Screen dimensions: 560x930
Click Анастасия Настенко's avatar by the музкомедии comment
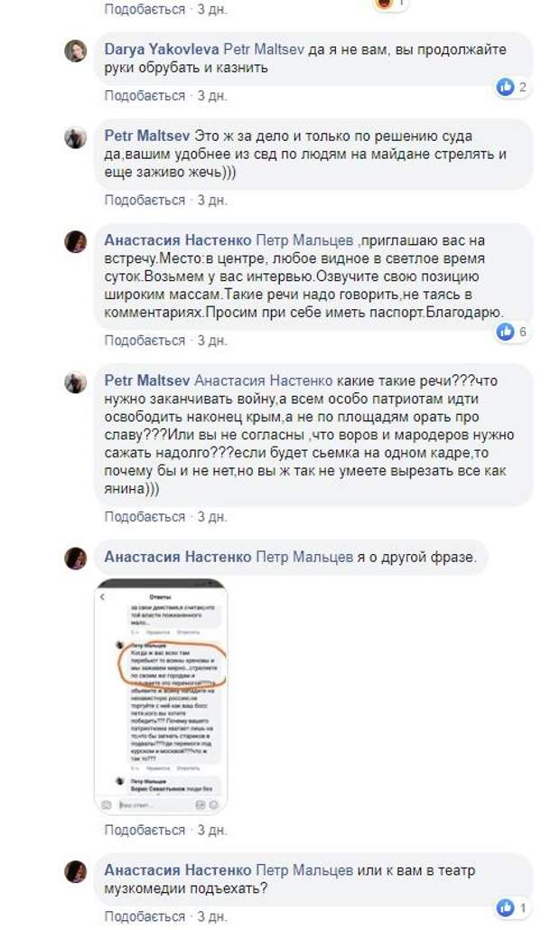tap(76, 872)
